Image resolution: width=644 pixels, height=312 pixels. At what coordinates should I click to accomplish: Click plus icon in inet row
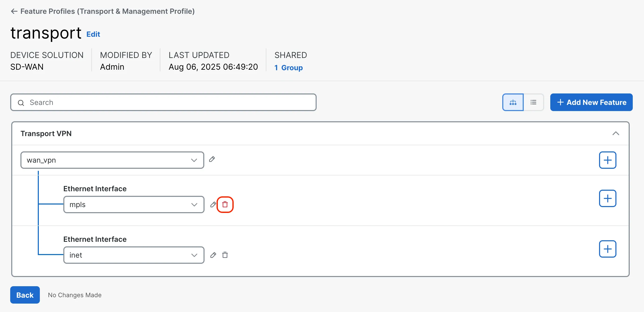click(x=607, y=249)
